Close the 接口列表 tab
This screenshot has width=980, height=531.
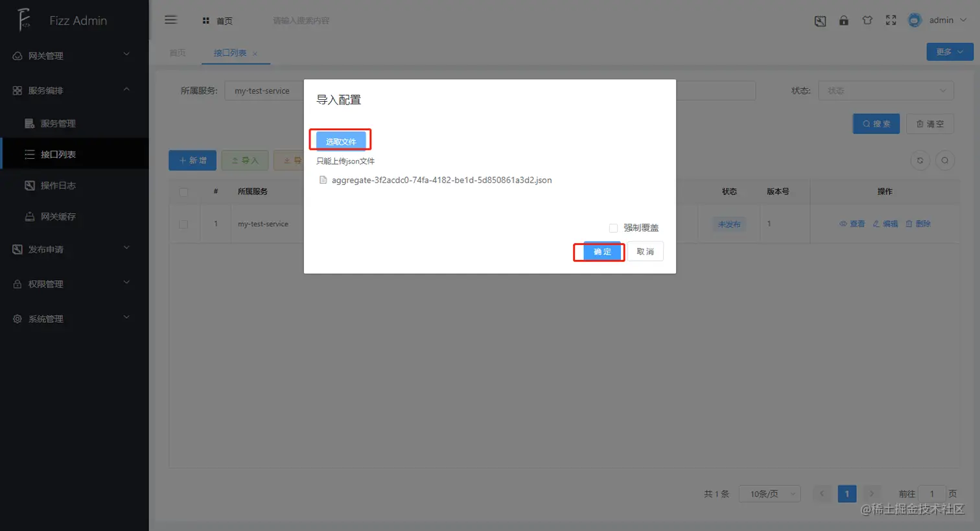pos(255,54)
